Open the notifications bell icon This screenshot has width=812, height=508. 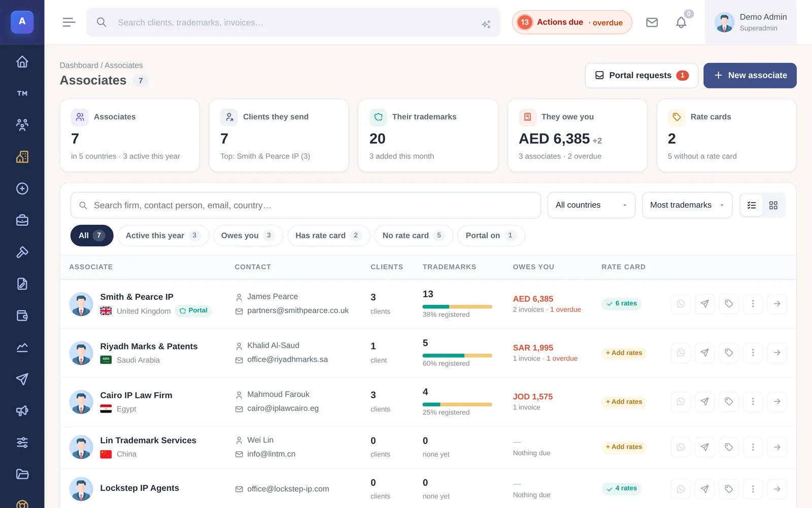[681, 22]
